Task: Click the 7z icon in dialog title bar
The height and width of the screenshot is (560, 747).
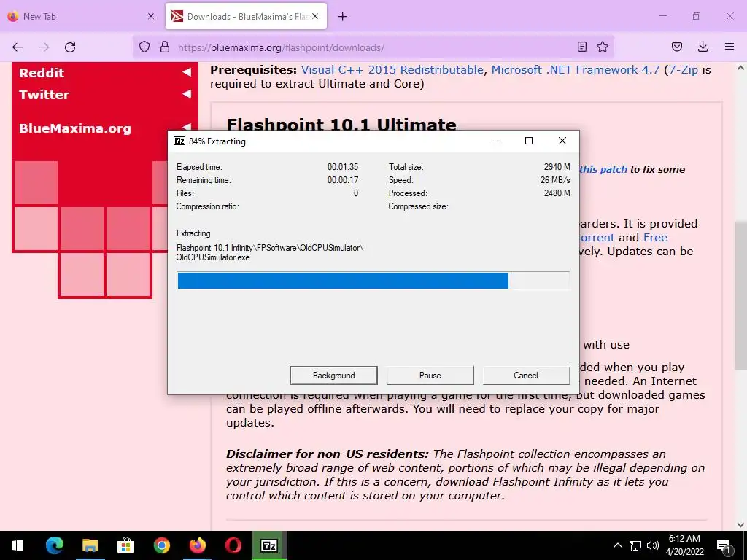Action: [179, 141]
